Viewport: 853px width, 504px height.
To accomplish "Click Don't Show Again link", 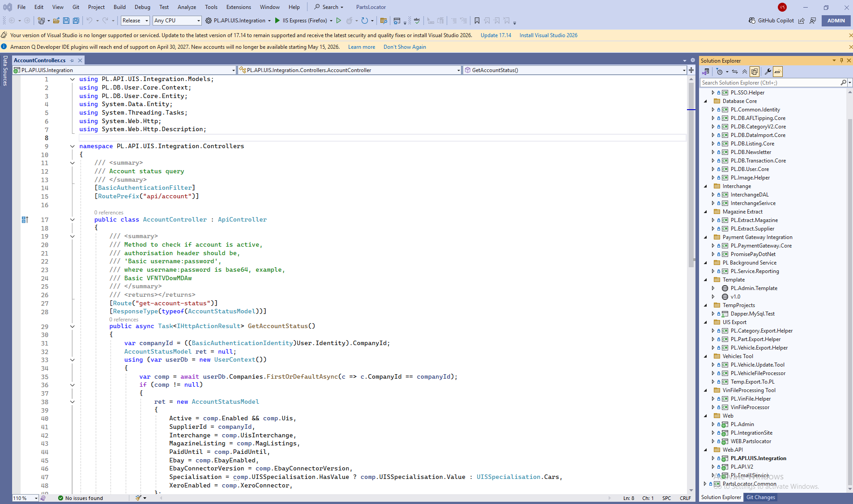I will pos(405,47).
